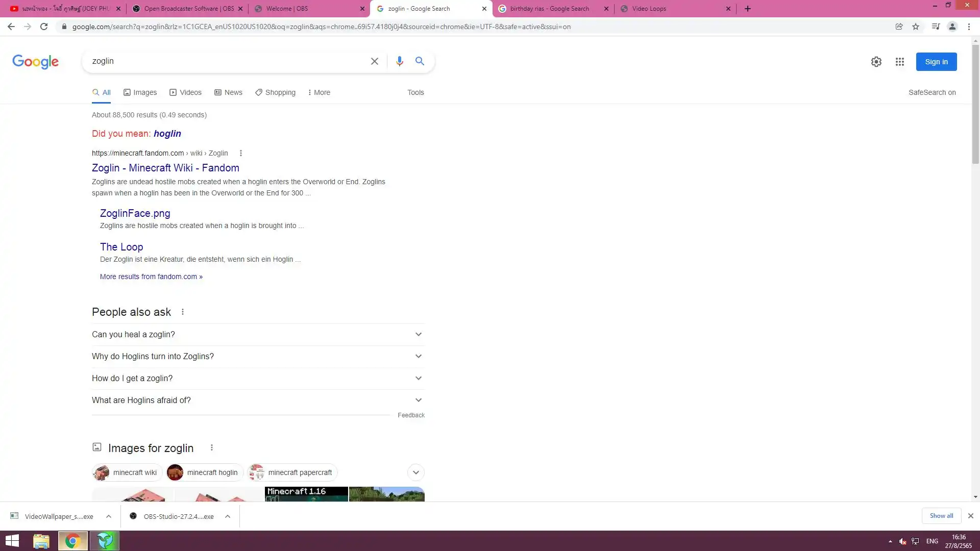Open the Google apps grid icon
The height and width of the screenshot is (551, 980).
click(899, 62)
